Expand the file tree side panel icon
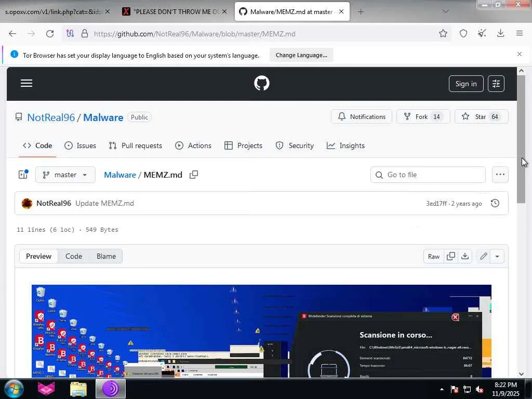 pyautogui.click(x=23, y=175)
